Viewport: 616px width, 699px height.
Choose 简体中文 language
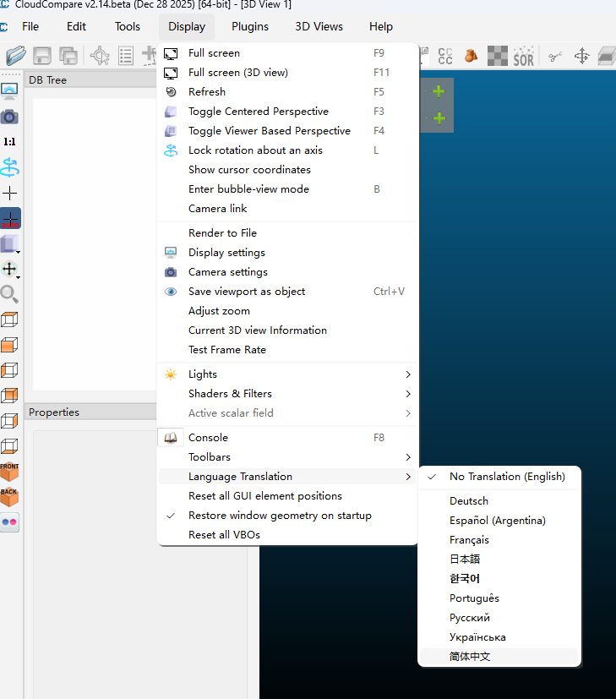(x=499, y=657)
